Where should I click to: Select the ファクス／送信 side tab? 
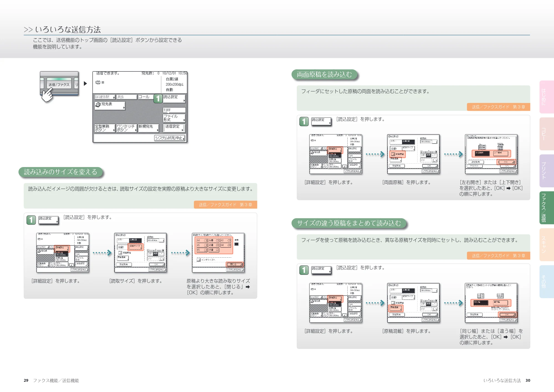point(547,208)
